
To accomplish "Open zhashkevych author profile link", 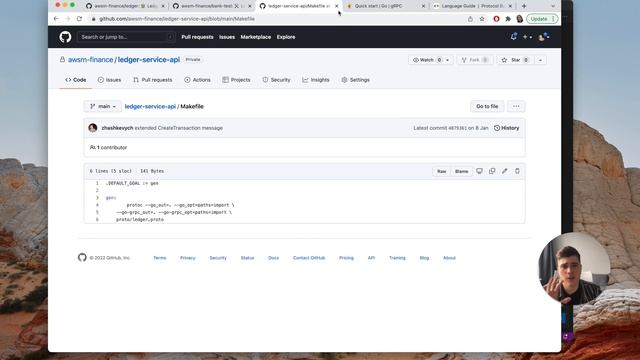I will (x=117, y=128).
